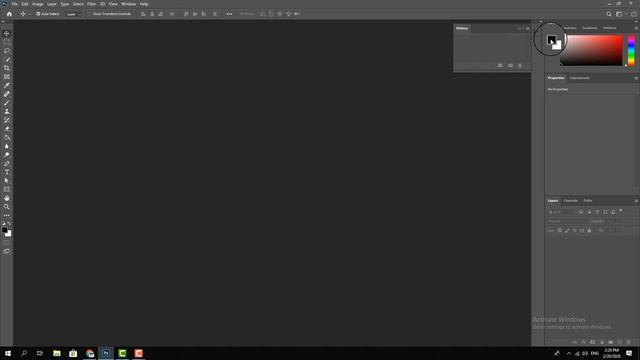Image resolution: width=640 pixels, height=360 pixels.
Task: Create new snapshot in History panel
Action: pos(510,65)
